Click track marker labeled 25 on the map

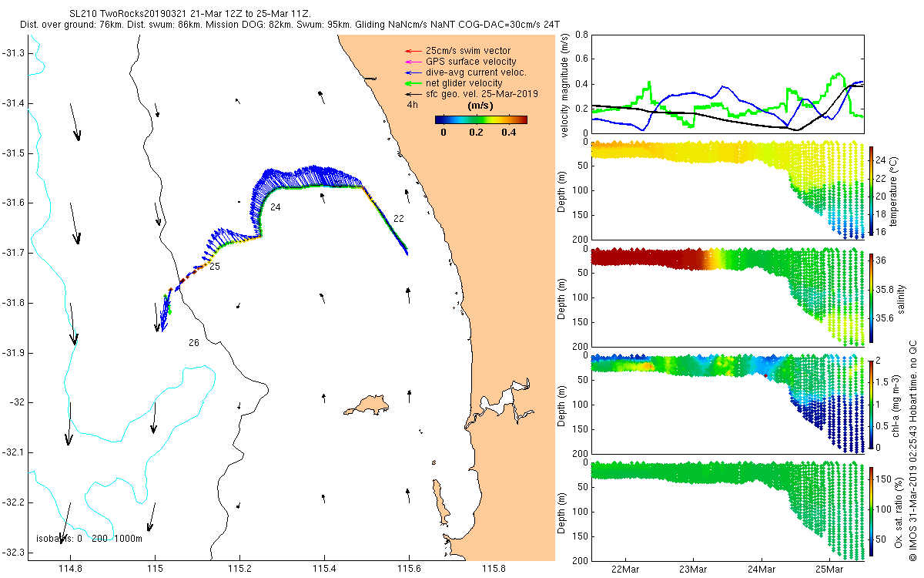pos(215,267)
